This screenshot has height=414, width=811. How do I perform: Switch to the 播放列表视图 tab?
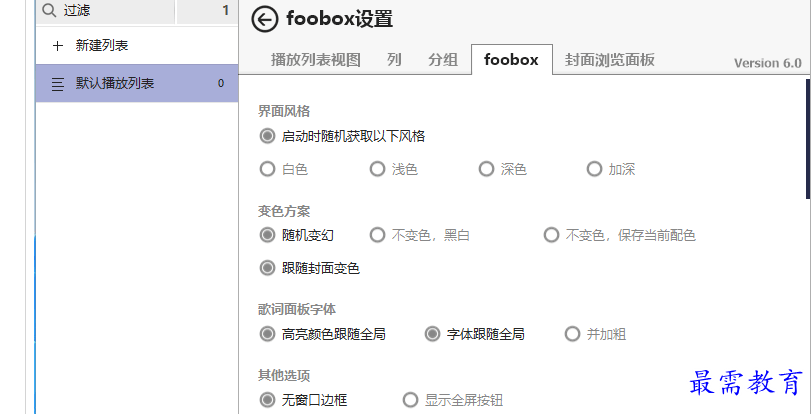315,60
